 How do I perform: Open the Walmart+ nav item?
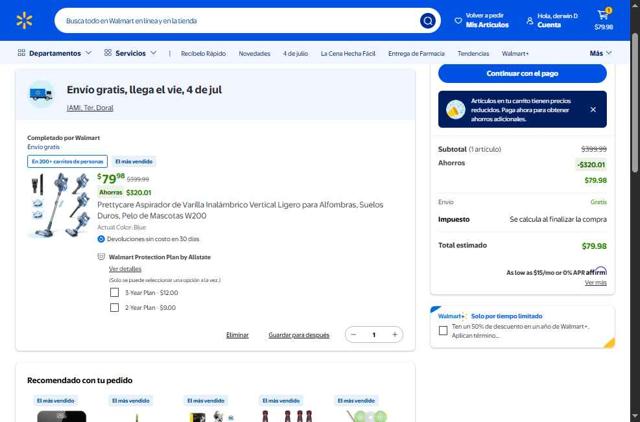pos(515,53)
